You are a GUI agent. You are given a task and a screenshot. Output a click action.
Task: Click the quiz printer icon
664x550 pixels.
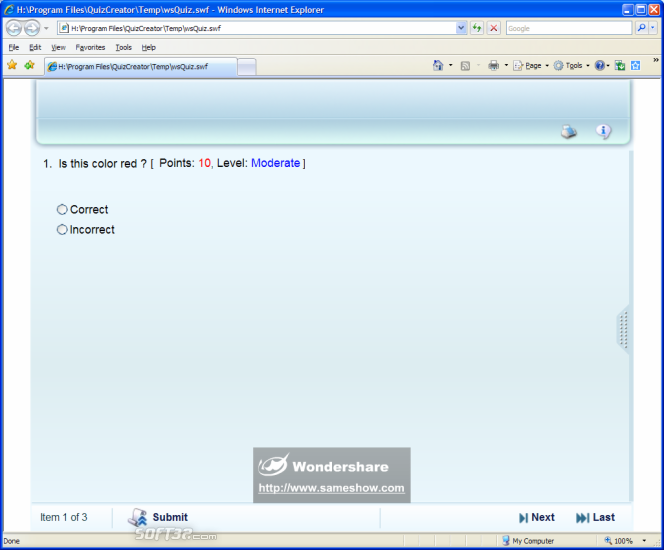coord(569,131)
